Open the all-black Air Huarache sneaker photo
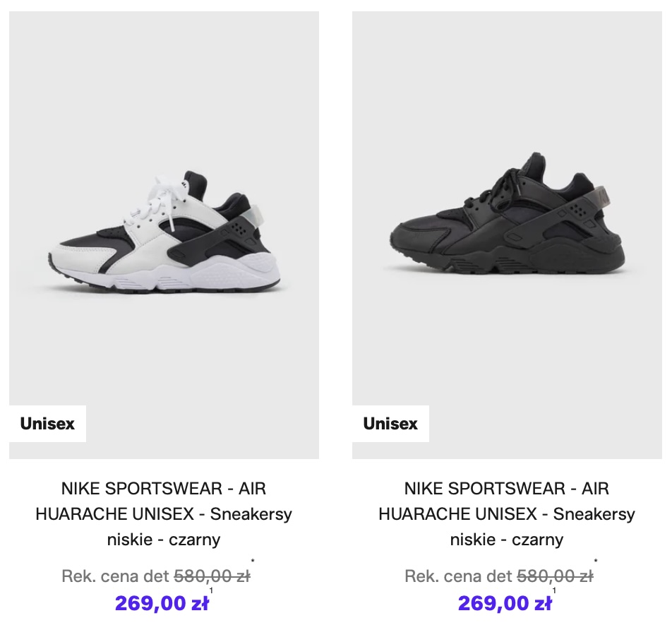The height and width of the screenshot is (630, 672). (507, 234)
